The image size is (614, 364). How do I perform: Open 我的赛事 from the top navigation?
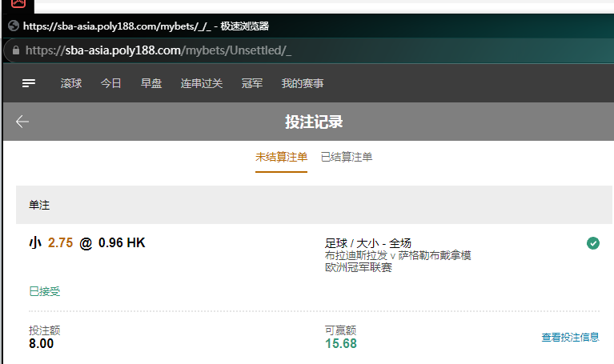tap(303, 83)
